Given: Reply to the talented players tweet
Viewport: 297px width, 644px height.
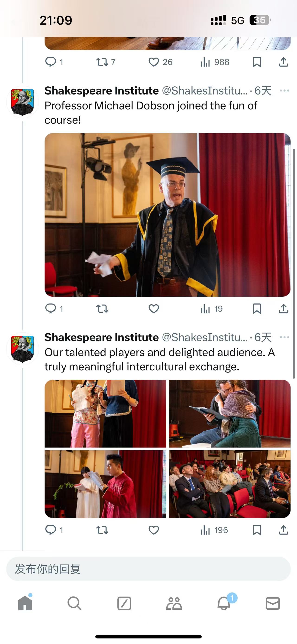Looking at the screenshot, I should click(x=51, y=530).
